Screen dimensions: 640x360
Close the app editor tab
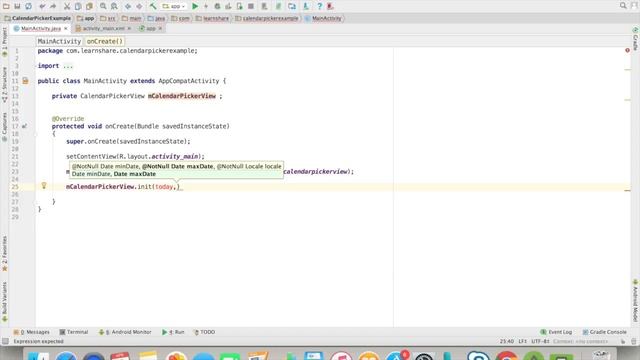click(160, 29)
